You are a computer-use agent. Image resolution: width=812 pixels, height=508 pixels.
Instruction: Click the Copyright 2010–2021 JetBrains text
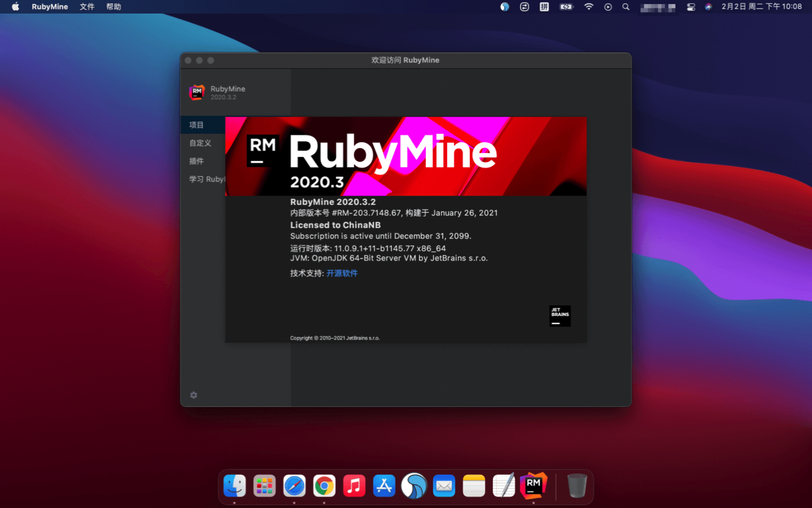335,338
